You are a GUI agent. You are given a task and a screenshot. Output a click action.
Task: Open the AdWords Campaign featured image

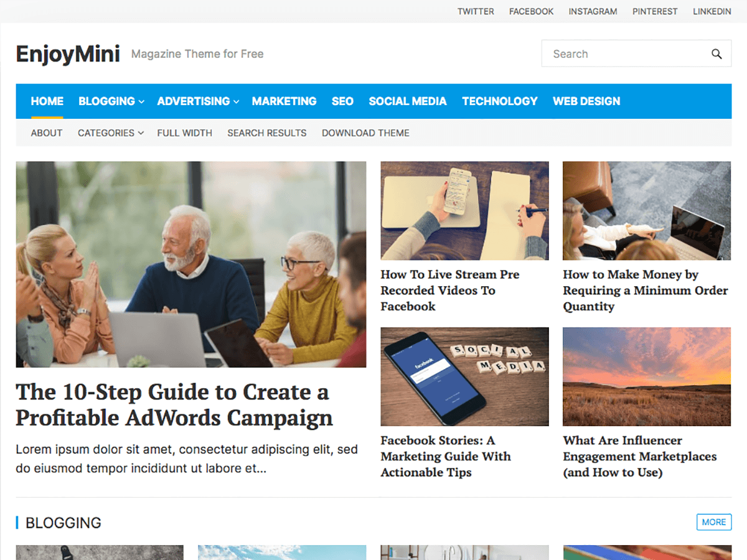click(191, 264)
